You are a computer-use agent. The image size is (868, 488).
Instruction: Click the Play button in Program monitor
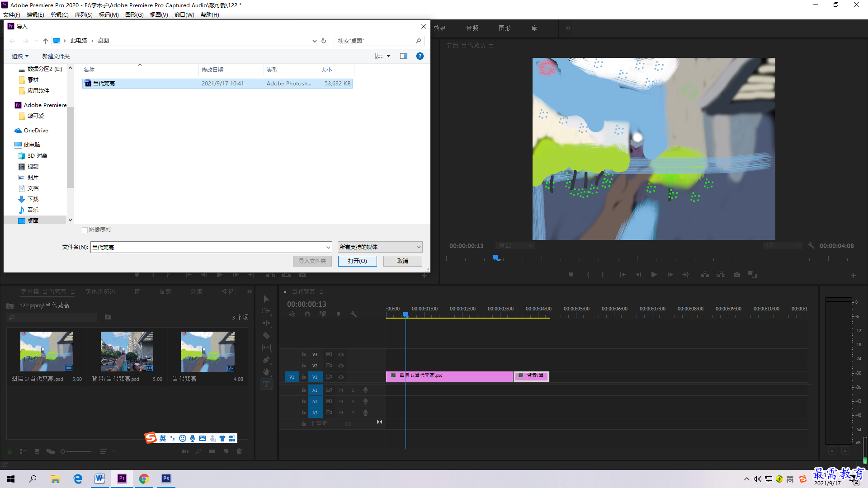[x=654, y=275]
